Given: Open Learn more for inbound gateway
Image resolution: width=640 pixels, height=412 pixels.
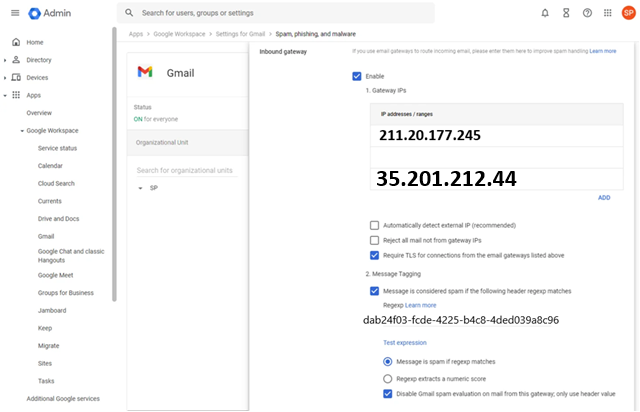Looking at the screenshot, I should [602, 51].
